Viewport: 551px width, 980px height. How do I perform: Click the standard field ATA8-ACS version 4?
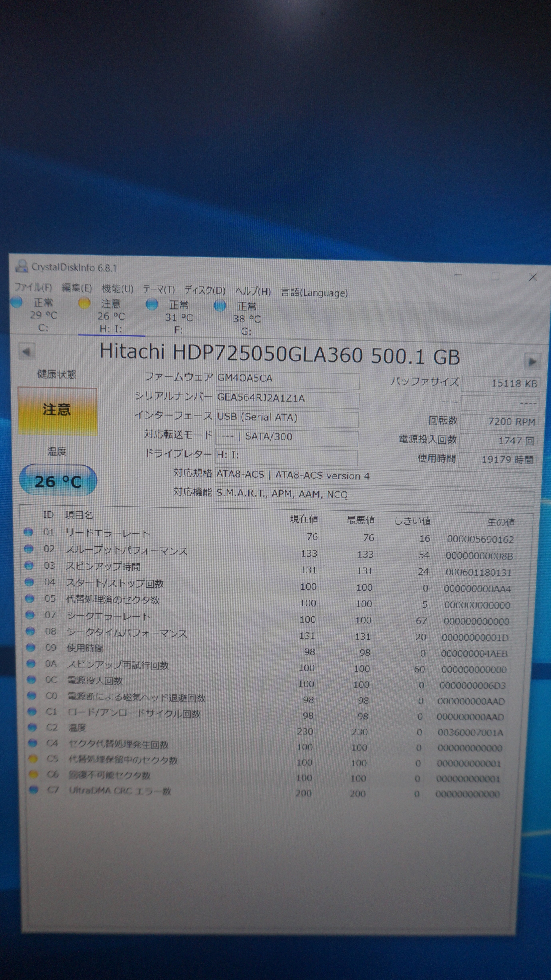[x=375, y=477]
